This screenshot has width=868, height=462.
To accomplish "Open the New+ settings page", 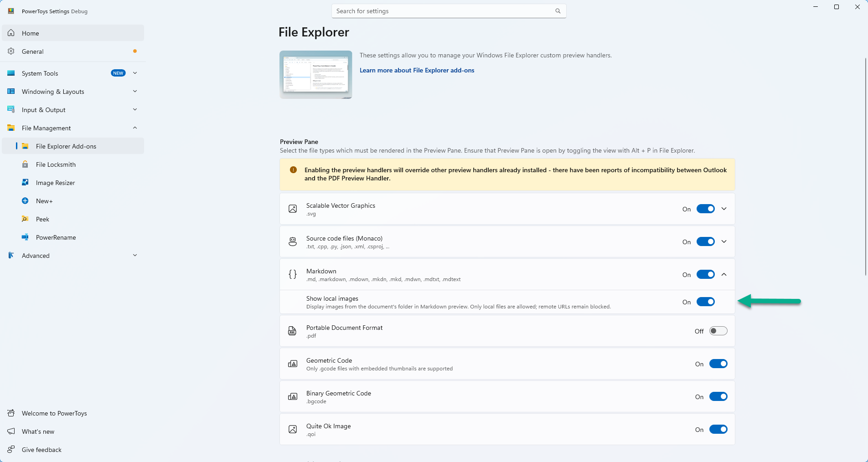I will pos(73,201).
